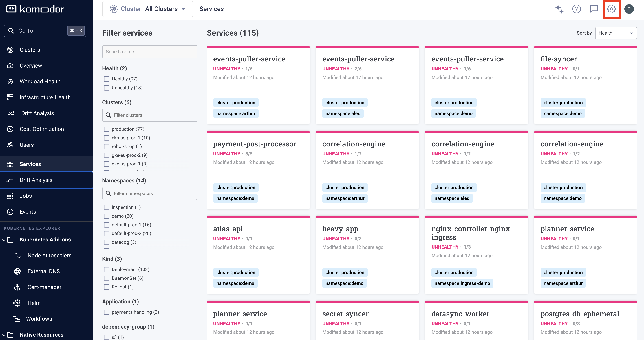This screenshot has height=340, width=644.
Task: Click the Cert-manager anchor icon
Action: pyautogui.click(x=17, y=287)
